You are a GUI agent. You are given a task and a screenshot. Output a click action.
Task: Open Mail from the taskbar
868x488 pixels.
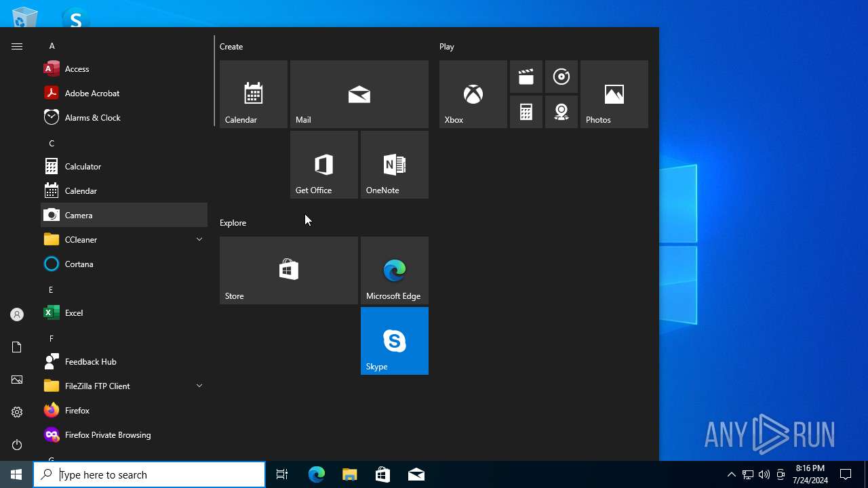click(x=416, y=474)
